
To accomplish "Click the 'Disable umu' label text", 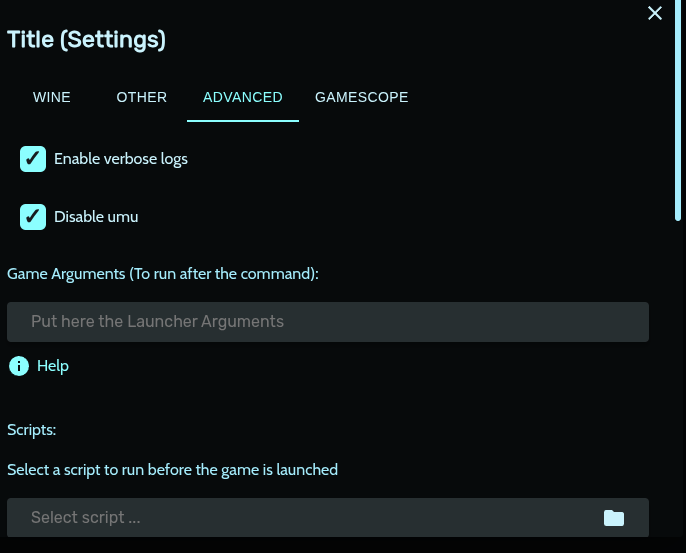I will (96, 217).
